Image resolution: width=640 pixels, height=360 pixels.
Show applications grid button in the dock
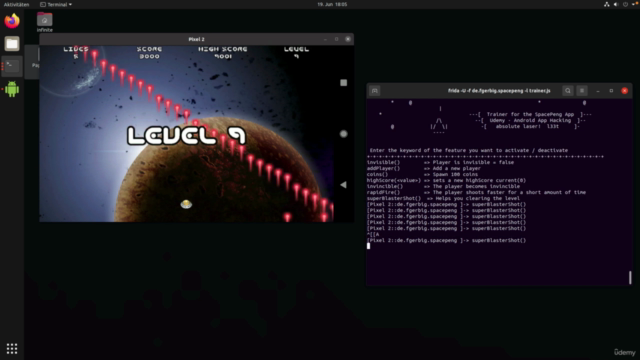point(12,348)
